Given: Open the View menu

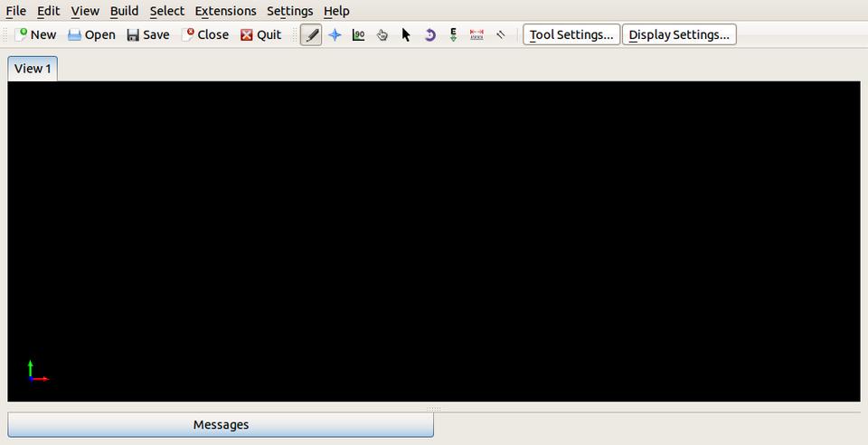Looking at the screenshot, I should pyautogui.click(x=85, y=11).
